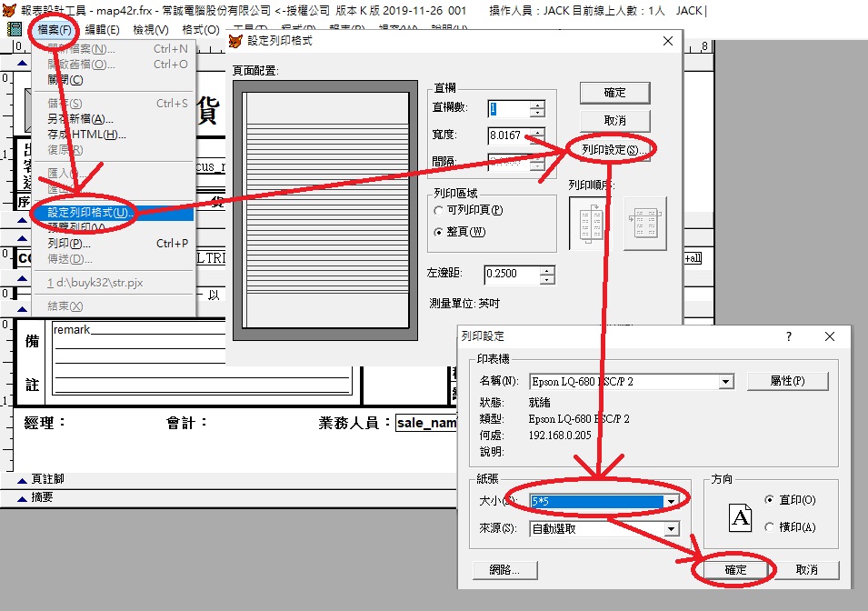Image resolution: width=868 pixels, height=611 pixels.
Task: Click the 網路 button in print setup
Action: (504, 570)
